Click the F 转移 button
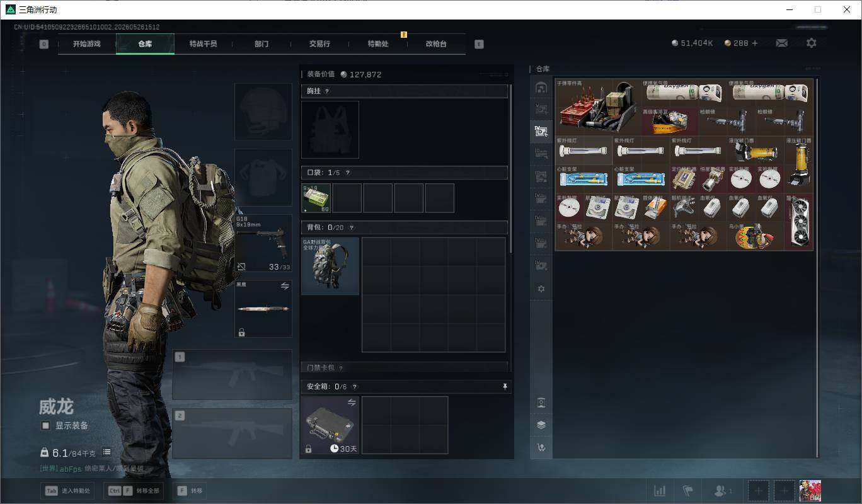 [x=190, y=491]
